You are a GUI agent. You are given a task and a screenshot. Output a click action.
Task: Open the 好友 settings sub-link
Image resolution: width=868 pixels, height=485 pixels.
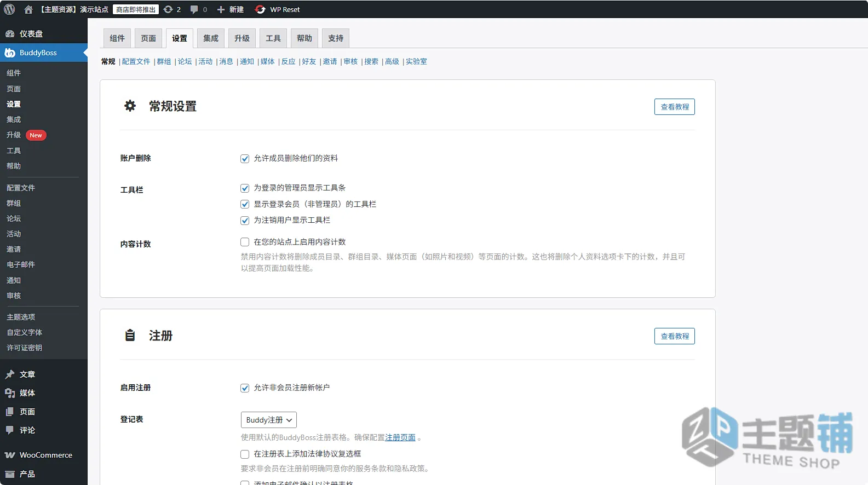click(x=309, y=61)
